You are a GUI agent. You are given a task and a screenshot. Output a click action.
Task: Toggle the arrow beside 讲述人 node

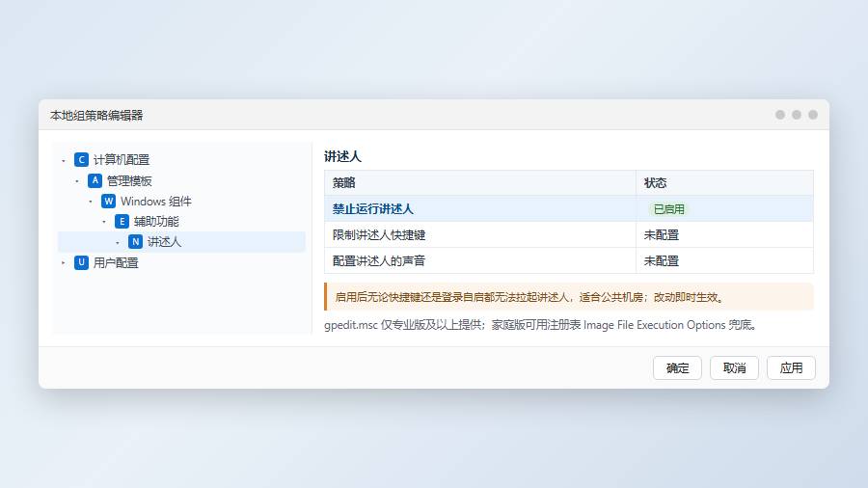118,242
